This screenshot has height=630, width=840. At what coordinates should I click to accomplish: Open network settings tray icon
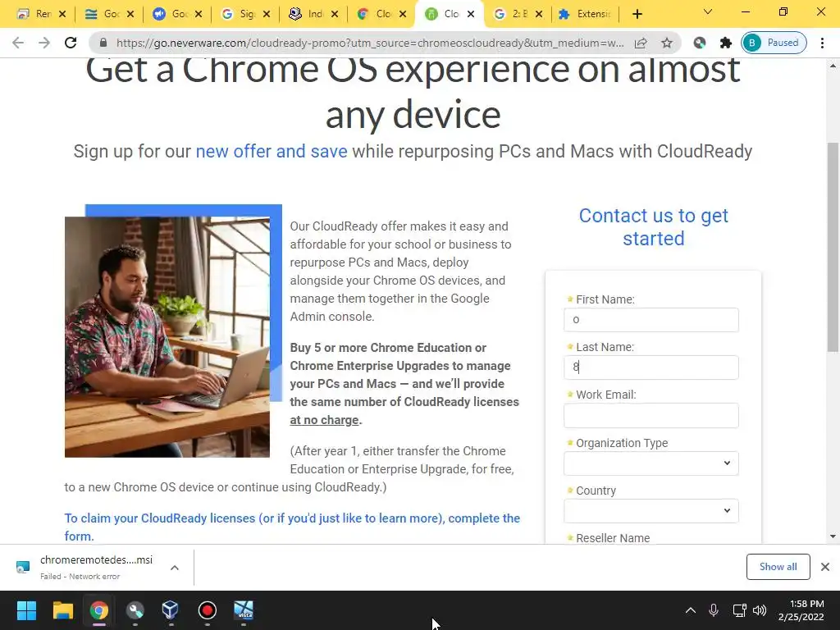[x=740, y=610]
